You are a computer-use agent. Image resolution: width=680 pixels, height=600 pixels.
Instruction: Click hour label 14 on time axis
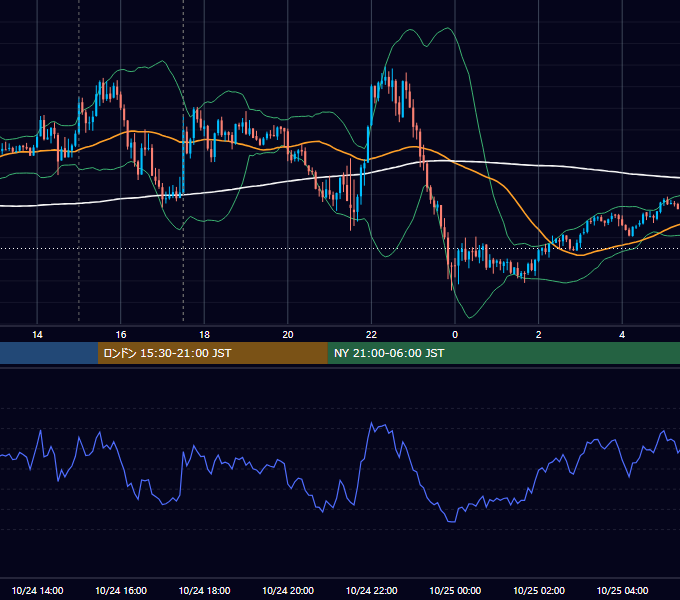coord(37,335)
